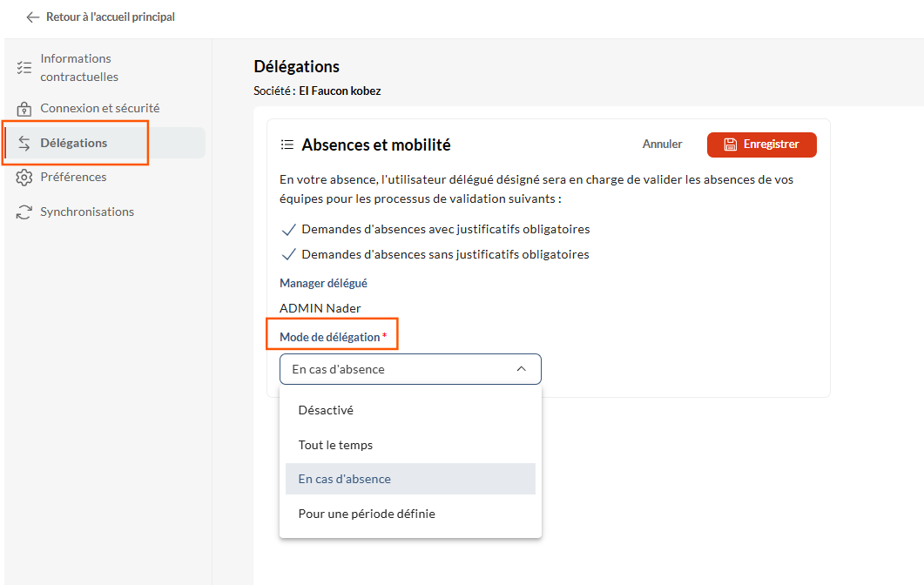Go to Synchronisations in the sidebar
This screenshot has height=585, width=924.
click(87, 212)
